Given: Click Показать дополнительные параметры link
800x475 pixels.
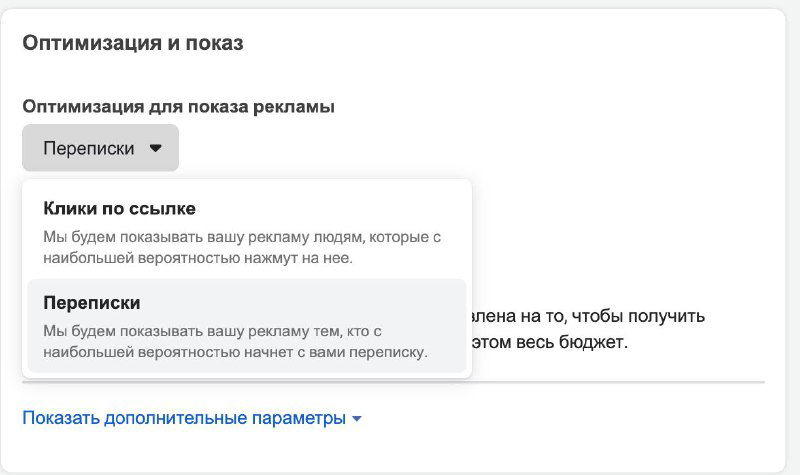Looking at the screenshot, I should (x=183, y=418).
